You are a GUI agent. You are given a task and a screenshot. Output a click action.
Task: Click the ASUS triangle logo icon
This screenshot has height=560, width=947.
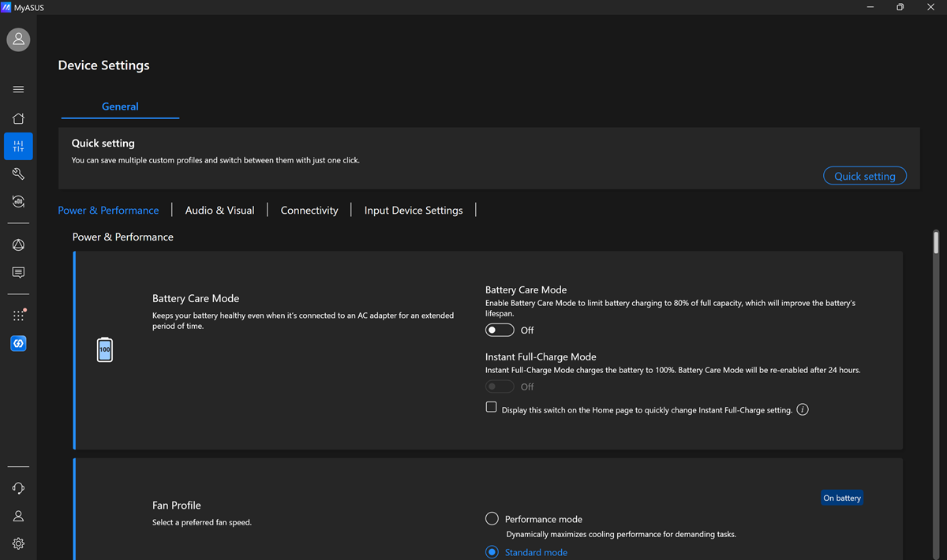(x=18, y=245)
